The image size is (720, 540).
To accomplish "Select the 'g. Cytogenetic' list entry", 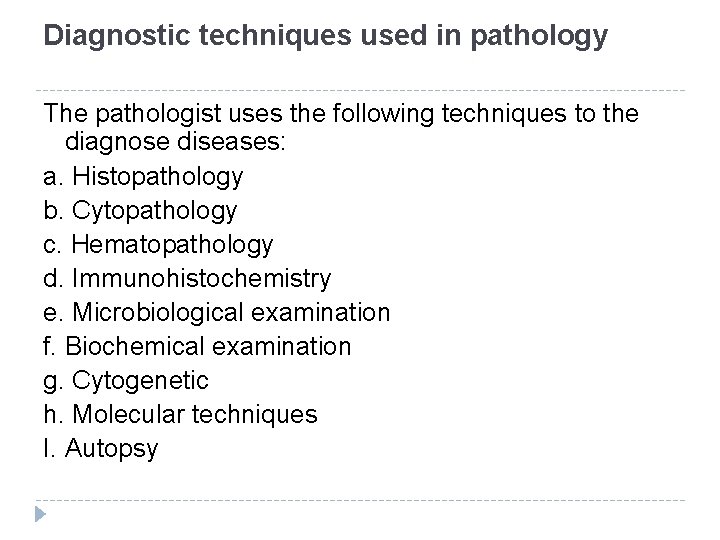I will click(x=126, y=381).
